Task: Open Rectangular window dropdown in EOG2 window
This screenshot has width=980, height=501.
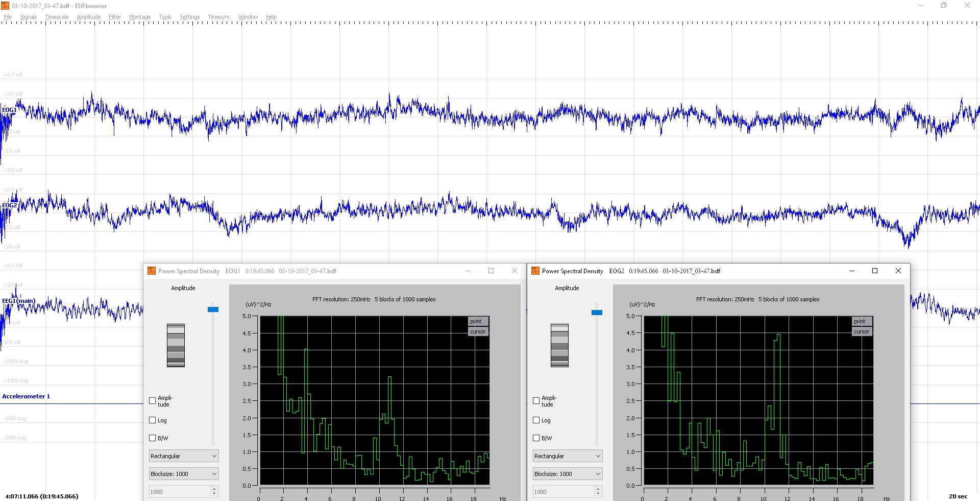Action: [568, 456]
